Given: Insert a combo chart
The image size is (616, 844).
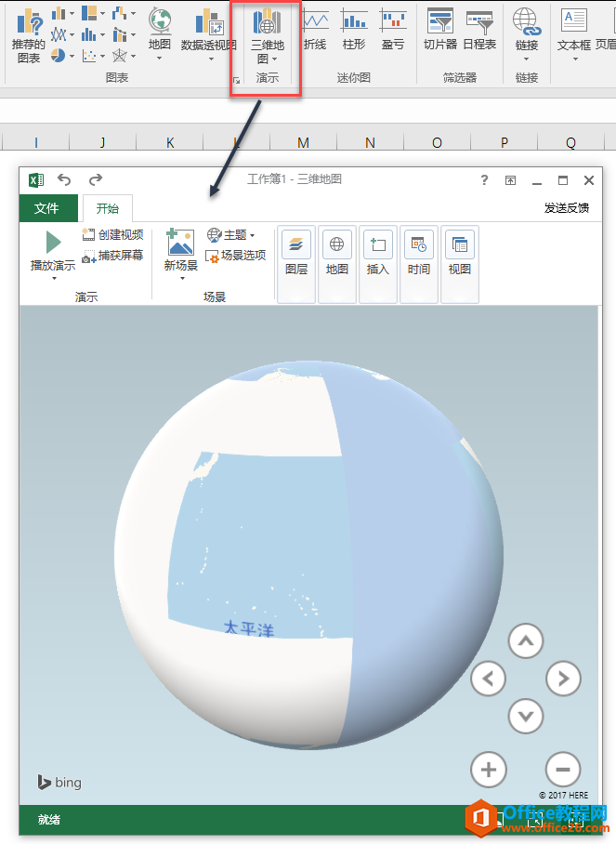Looking at the screenshot, I should [124, 35].
